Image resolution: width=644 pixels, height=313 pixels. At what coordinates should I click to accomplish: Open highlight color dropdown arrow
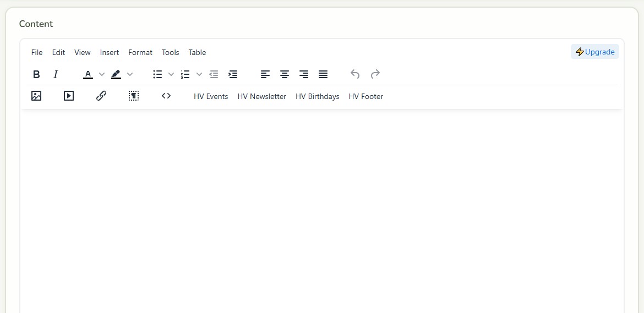tap(130, 74)
